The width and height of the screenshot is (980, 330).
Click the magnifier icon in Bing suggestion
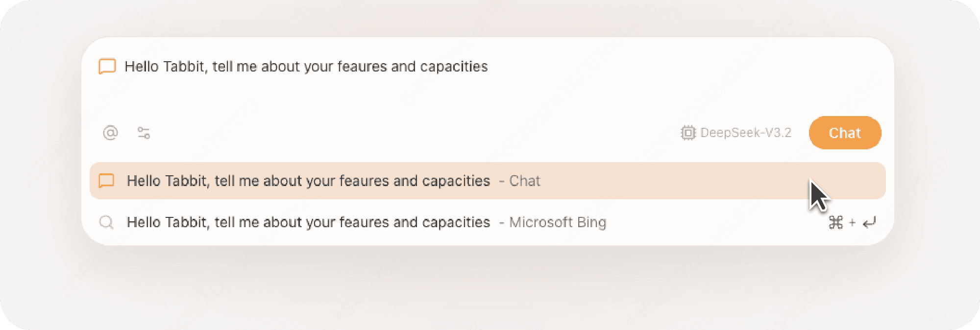coord(106,222)
